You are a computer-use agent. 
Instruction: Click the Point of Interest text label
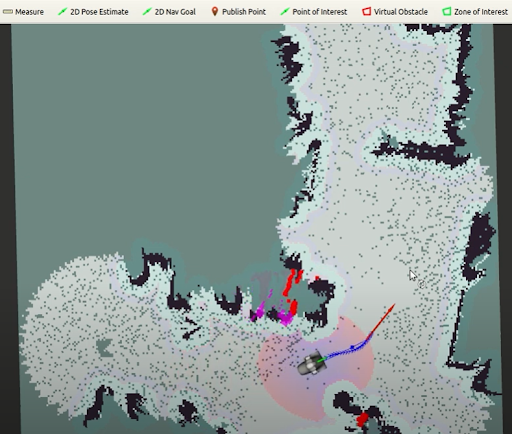(320, 12)
